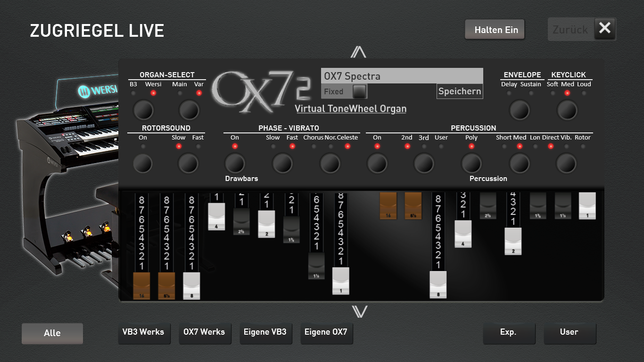Click the black 1⅗' Percussion drawbar
The height and width of the screenshot is (362, 644).
click(x=538, y=206)
